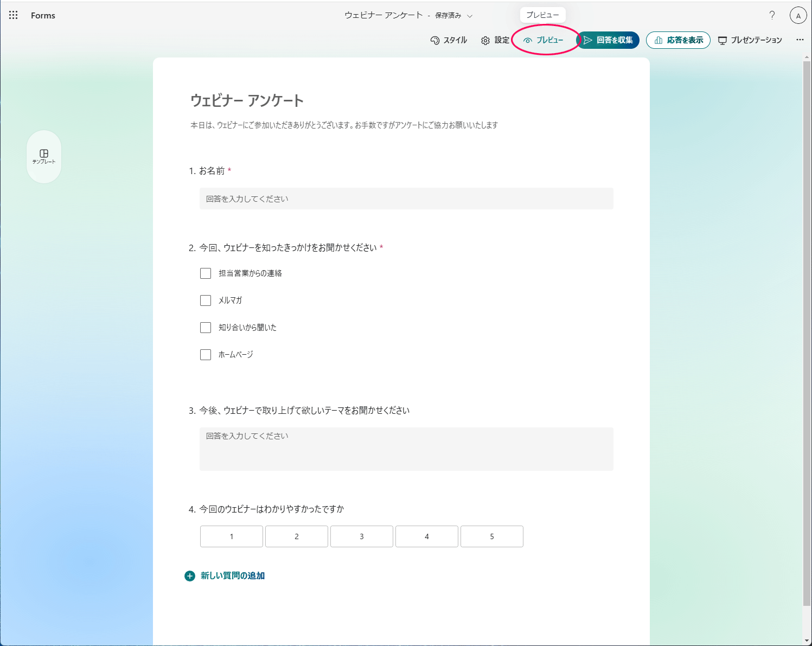Click the お名前 answer input field
This screenshot has height=646, width=812.
[406, 199]
